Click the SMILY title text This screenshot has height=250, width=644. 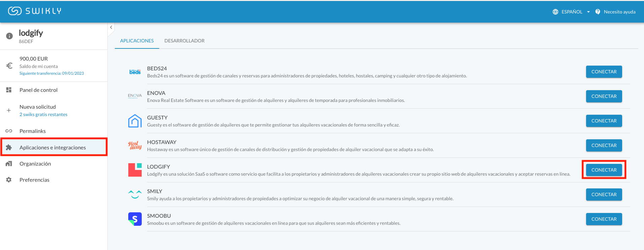[155, 191]
